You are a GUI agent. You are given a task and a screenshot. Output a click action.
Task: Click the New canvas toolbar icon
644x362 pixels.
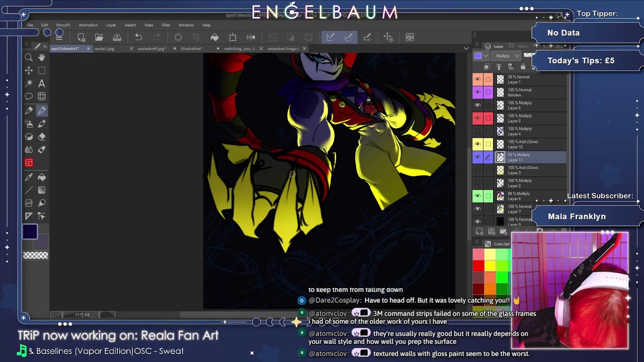[81, 37]
